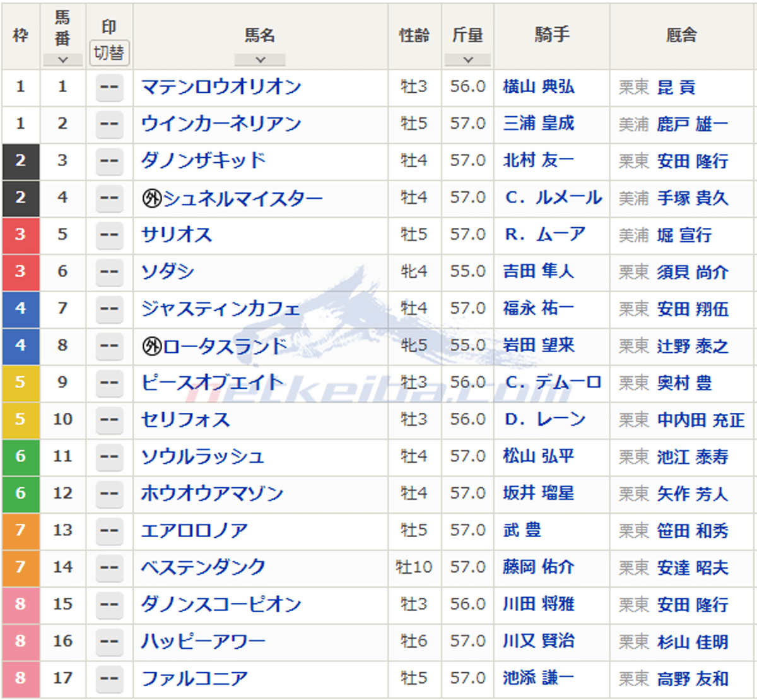Open jockey page for 武 豊

522,530
